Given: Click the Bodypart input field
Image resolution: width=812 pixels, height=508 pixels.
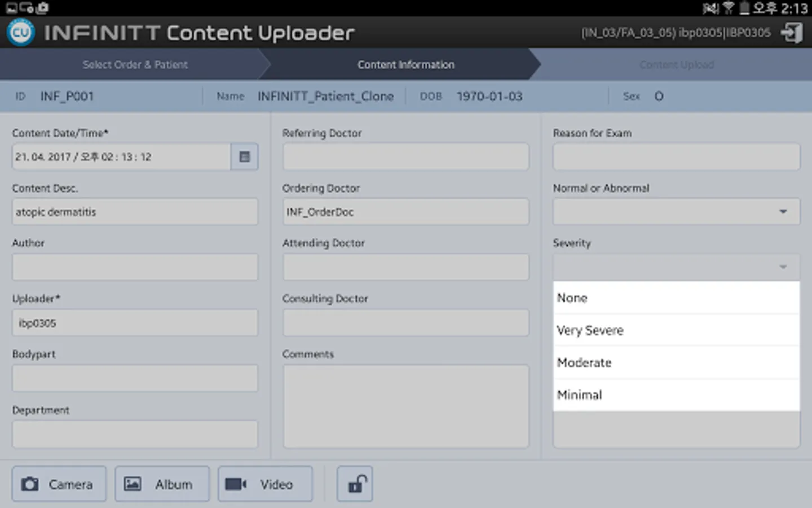Looking at the screenshot, I should coord(135,378).
